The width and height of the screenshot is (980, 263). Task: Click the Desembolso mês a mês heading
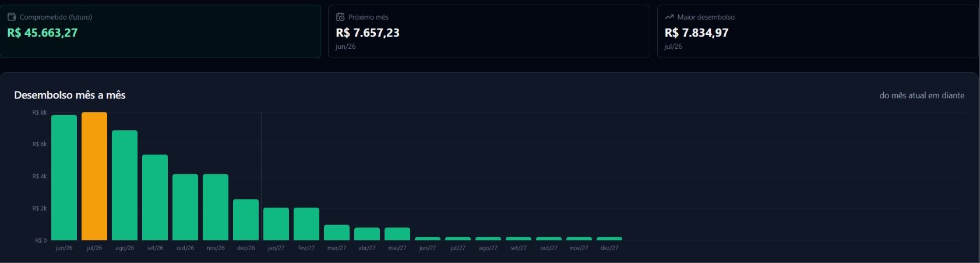tap(70, 95)
